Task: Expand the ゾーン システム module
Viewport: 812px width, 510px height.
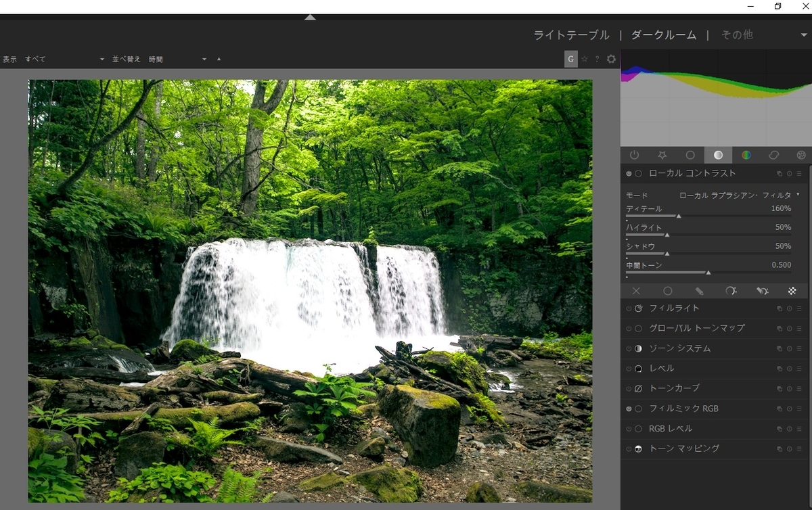Action: click(x=680, y=348)
